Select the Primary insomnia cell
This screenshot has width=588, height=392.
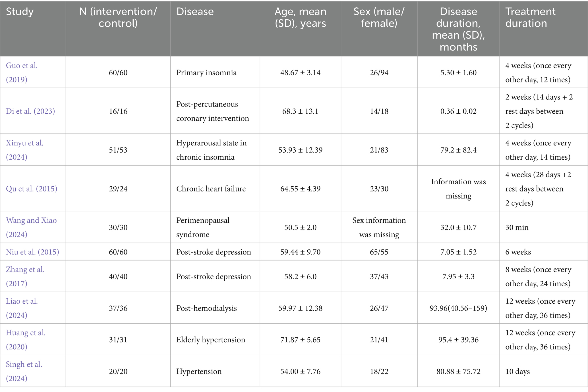pos(206,73)
